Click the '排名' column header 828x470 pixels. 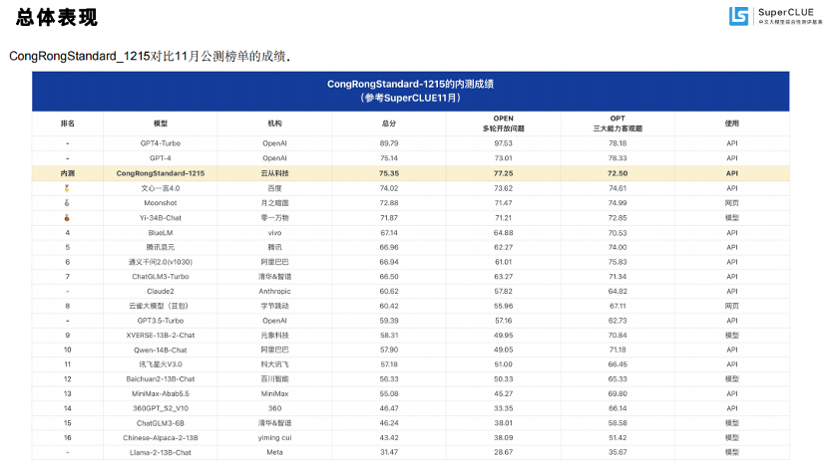pos(68,124)
